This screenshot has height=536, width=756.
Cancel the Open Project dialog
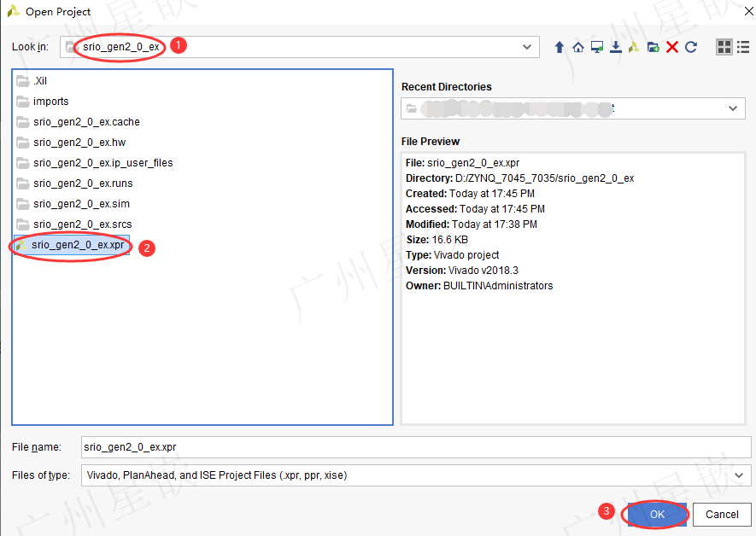722,515
